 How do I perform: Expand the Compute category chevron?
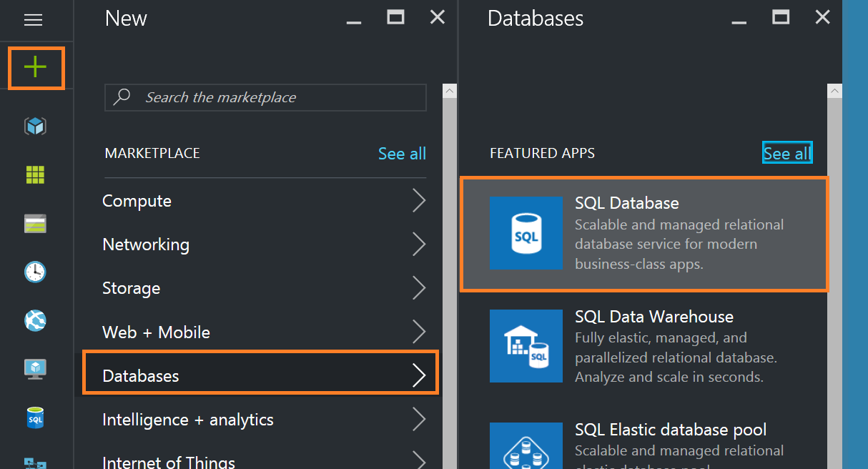tap(419, 201)
